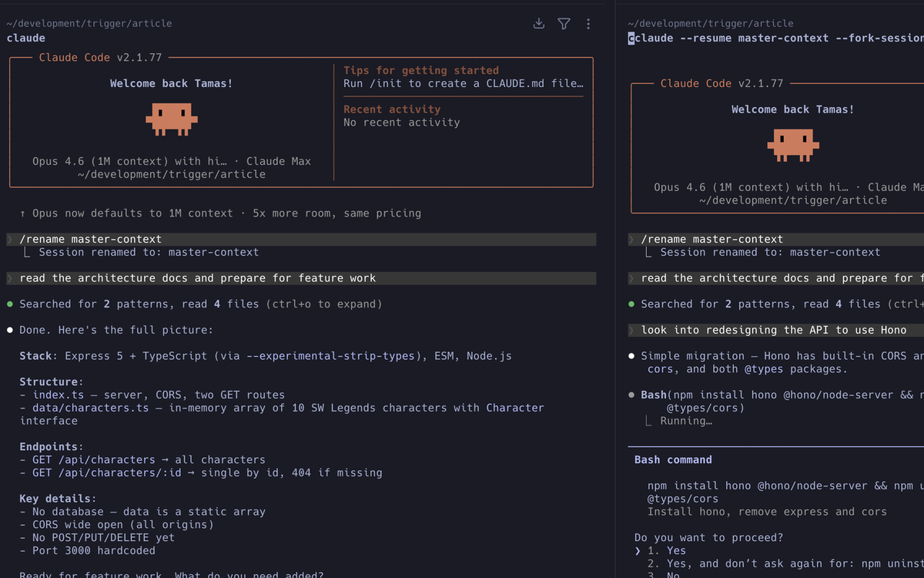924x578 pixels.
Task: Click 'Opus 4.6 (1M context)' model line in left pane
Action: [x=172, y=162]
